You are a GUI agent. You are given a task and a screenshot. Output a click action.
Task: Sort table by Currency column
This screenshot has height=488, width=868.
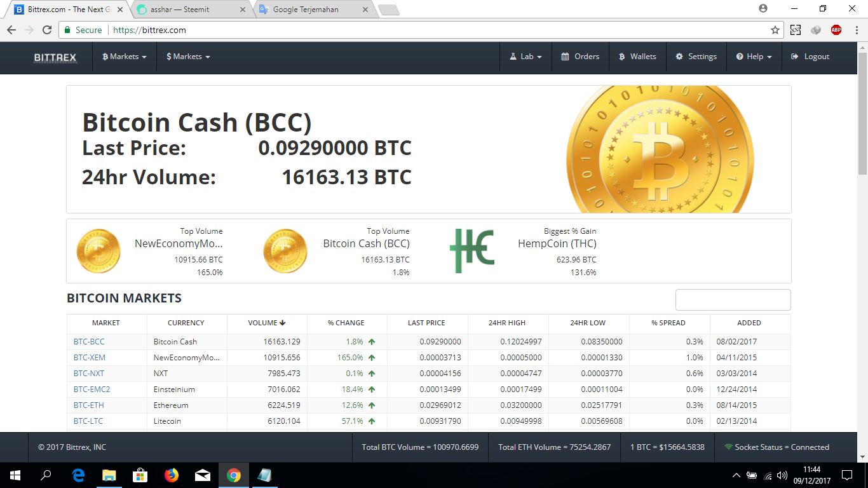coord(186,323)
